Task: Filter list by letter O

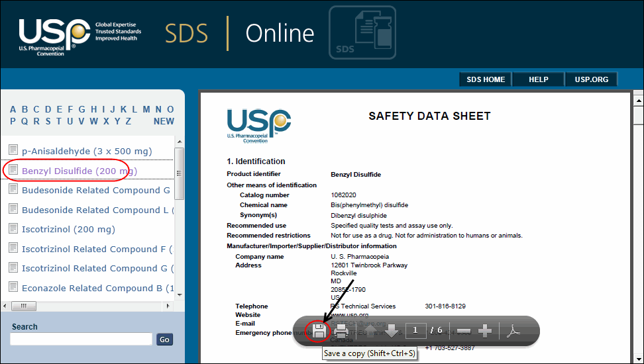Action: click(170, 110)
